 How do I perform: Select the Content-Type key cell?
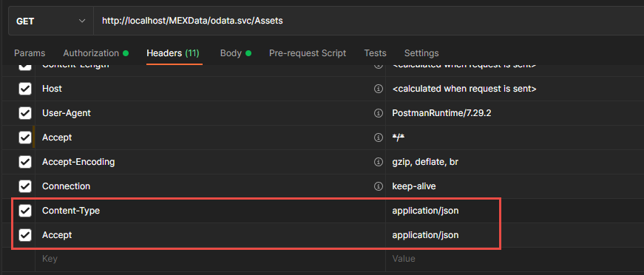[x=210, y=211]
